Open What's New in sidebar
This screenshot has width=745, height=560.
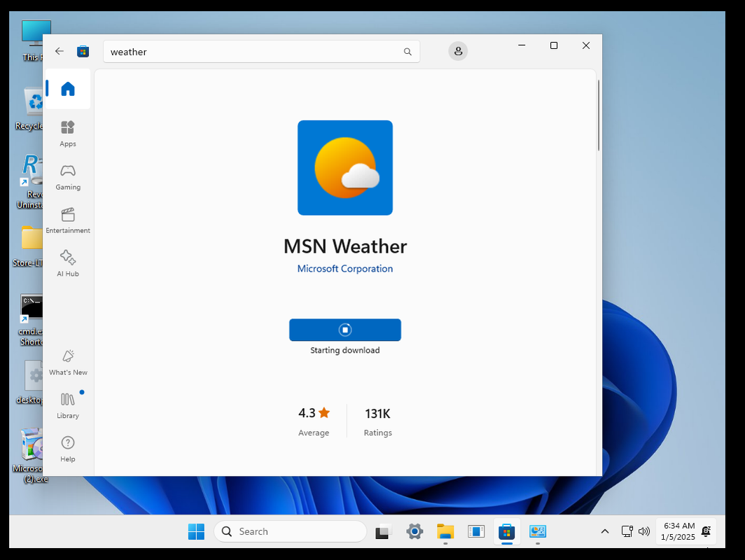pos(68,363)
